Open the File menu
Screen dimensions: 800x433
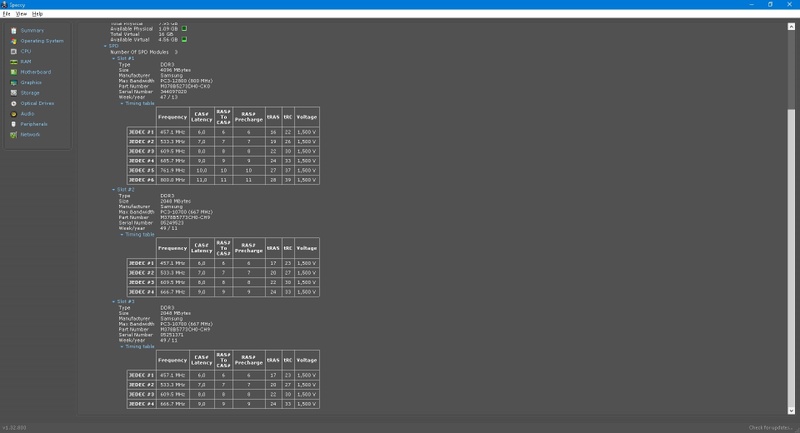click(x=7, y=14)
